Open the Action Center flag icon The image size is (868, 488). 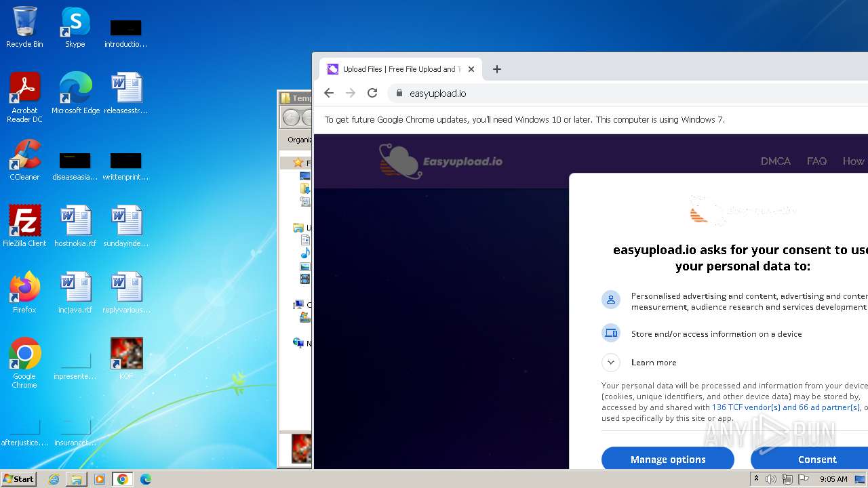804,479
